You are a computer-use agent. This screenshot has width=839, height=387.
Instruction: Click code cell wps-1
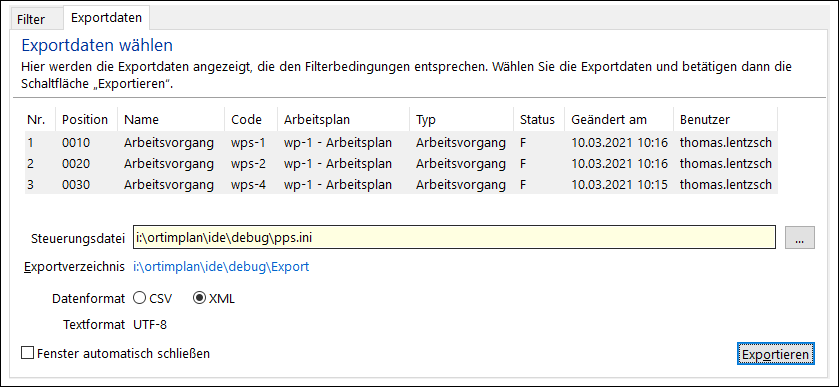(x=249, y=142)
